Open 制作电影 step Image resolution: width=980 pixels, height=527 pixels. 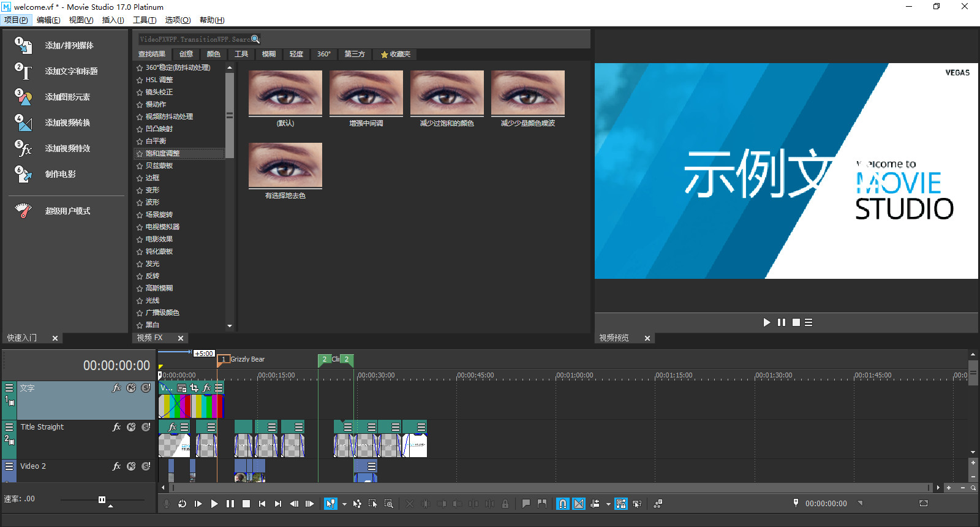pyautogui.click(x=45, y=174)
